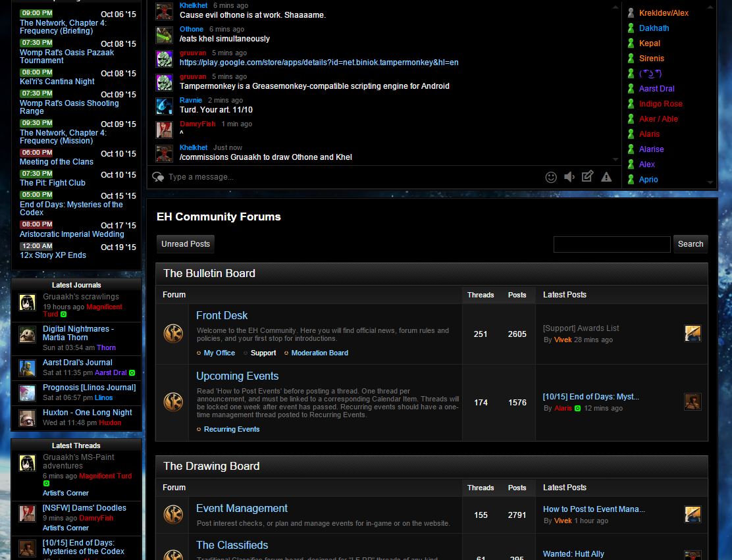This screenshot has height=560, width=732.
Task: Open the Front Desk forum emblem icon
Action: (x=173, y=334)
